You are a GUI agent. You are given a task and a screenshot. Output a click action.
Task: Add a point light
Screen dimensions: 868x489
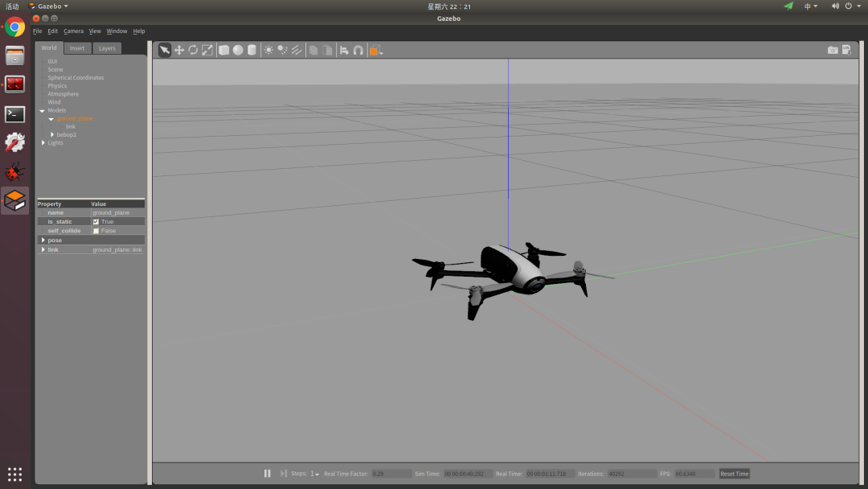click(x=268, y=50)
